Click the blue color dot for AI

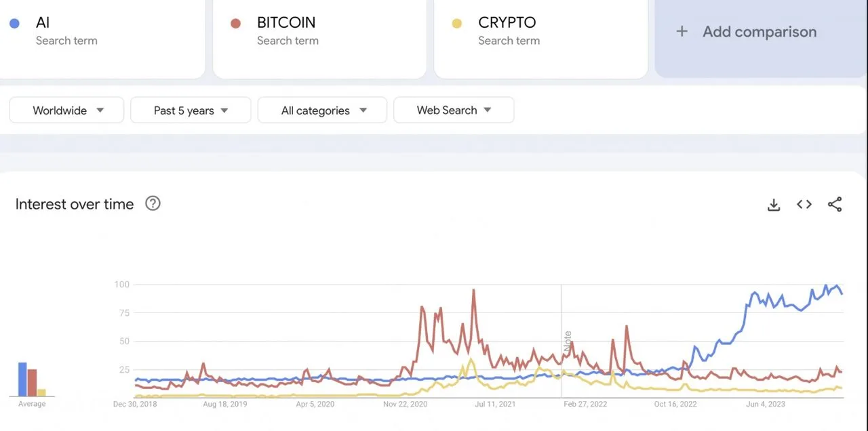15,22
